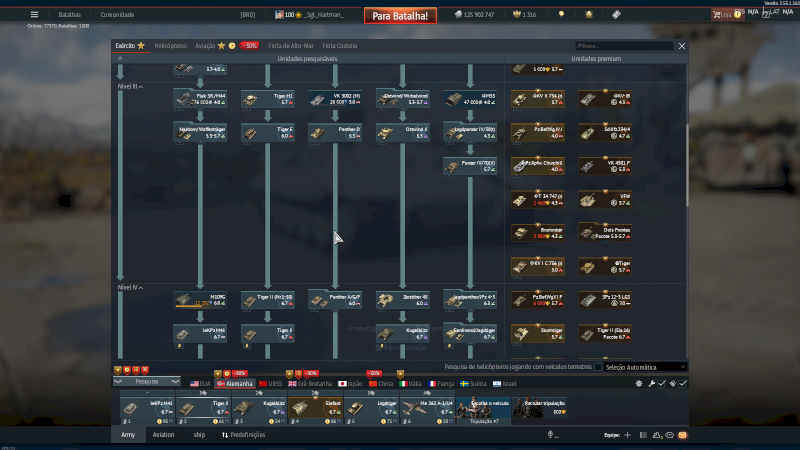Expand the Panther A/G/F vehicle group

(335, 300)
